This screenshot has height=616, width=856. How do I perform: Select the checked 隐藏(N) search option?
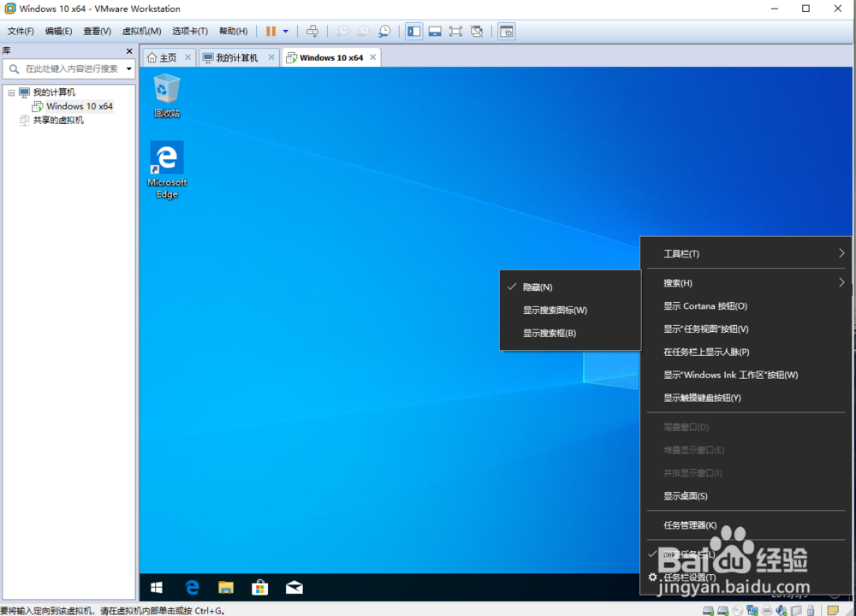(x=570, y=287)
